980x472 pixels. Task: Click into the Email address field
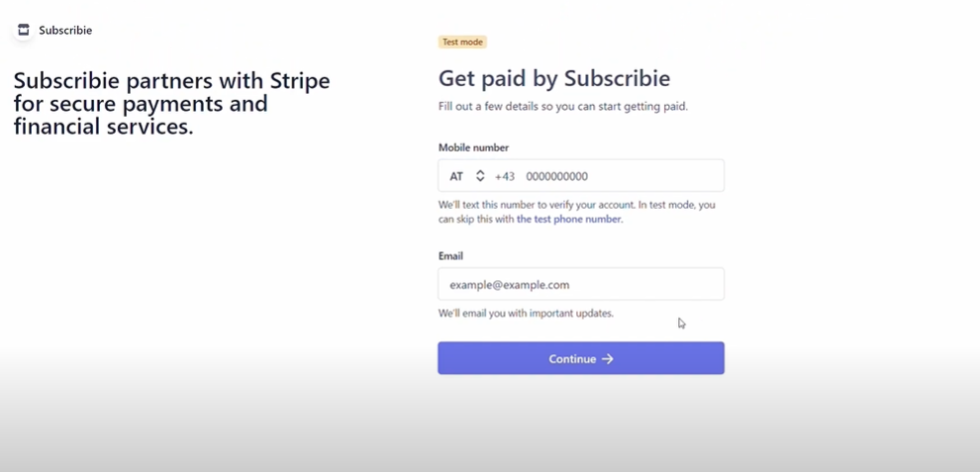coord(581,284)
